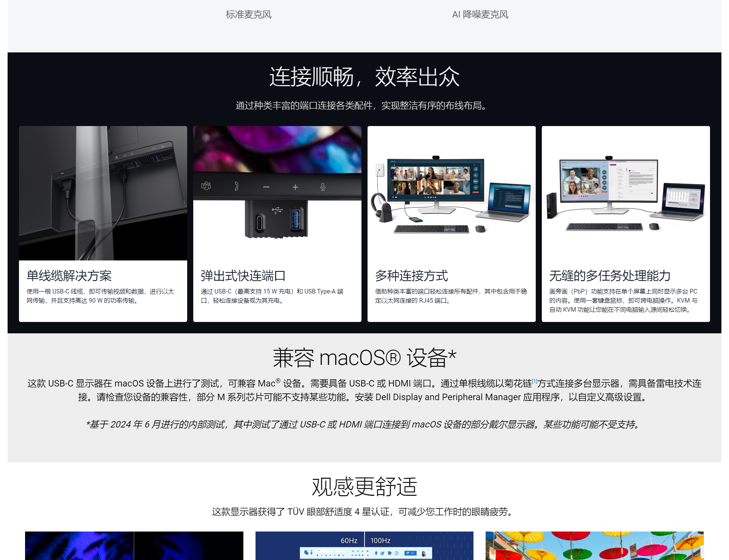729x560 pixels.
Task: Click the Microsoft Teams icon on monitor bezel
Action: click(x=206, y=186)
